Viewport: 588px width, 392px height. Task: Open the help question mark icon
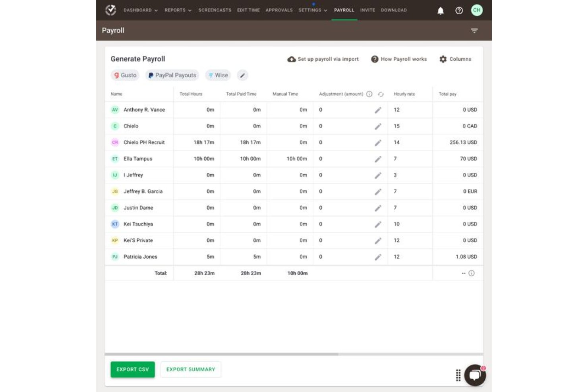(x=459, y=11)
